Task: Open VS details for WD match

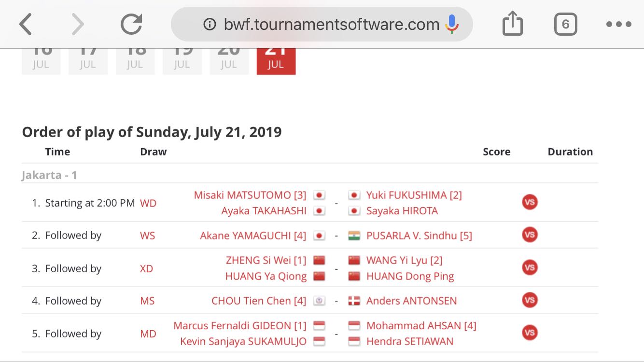Action: tap(530, 202)
